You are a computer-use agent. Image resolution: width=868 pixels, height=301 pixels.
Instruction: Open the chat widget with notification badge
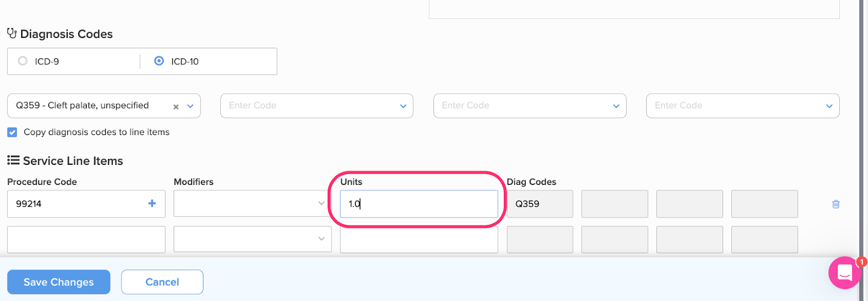tap(845, 272)
